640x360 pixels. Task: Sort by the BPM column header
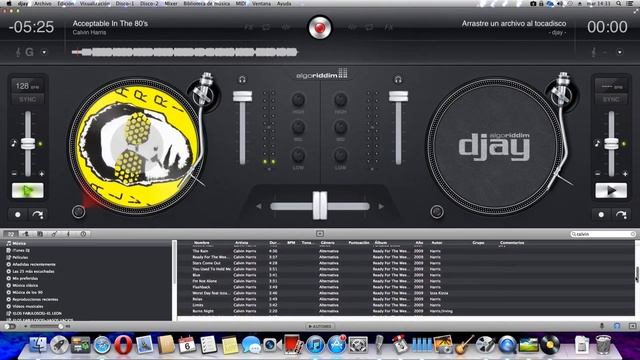tap(291, 243)
